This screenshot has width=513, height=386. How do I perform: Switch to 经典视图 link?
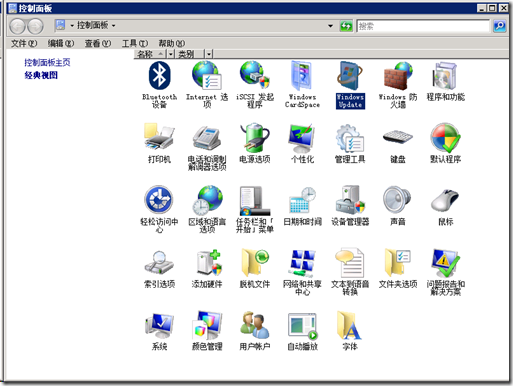coord(41,75)
